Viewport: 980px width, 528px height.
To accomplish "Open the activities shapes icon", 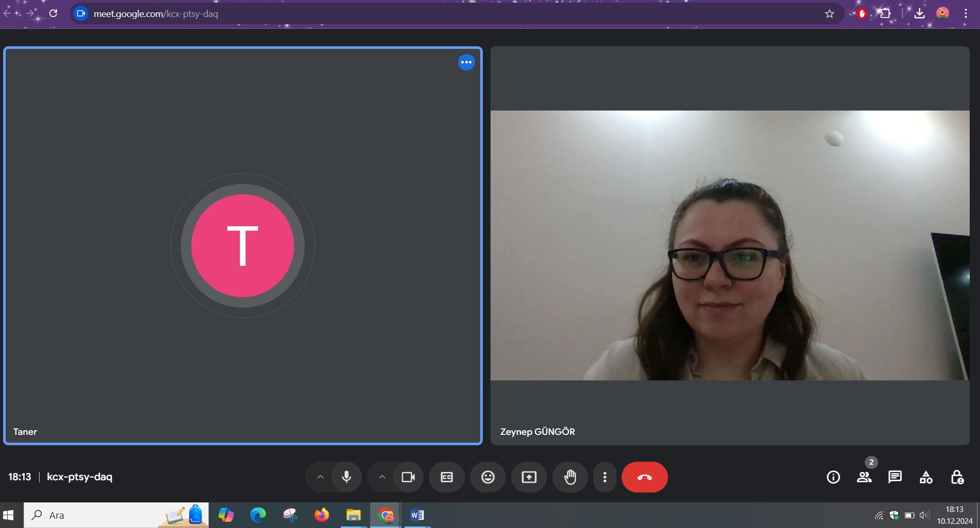I will pos(926,477).
